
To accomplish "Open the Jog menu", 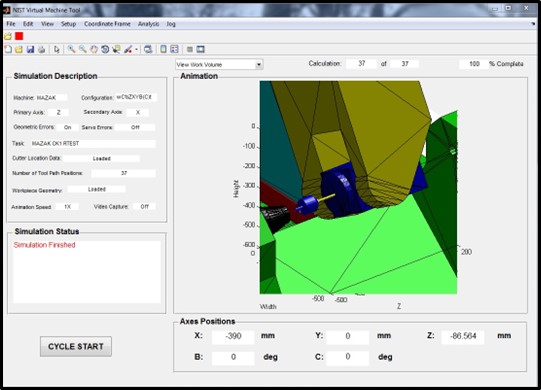I will 171,24.
